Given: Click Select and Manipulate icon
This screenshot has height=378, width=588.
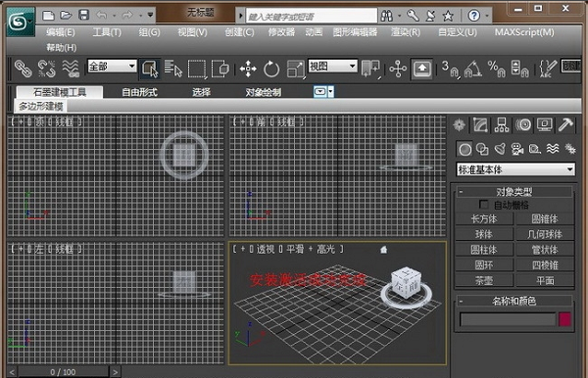Looking at the screenshot, I should pyautogui.click(x=398, y=69).
